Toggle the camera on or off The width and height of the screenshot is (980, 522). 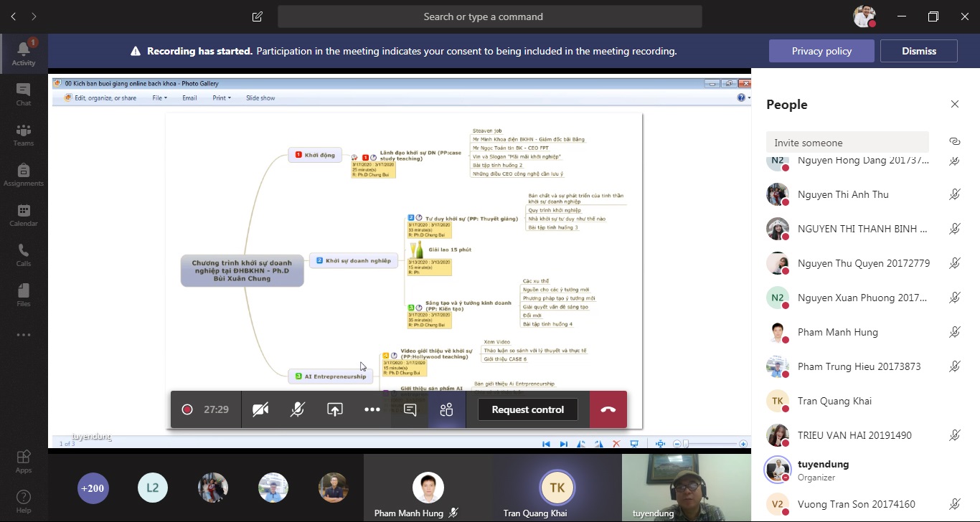click(x=260, y=409)
